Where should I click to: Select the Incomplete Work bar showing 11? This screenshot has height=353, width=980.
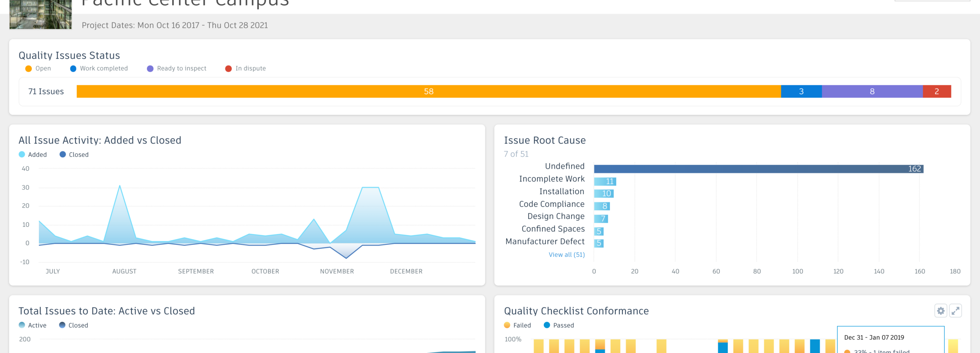coord(605,181)
